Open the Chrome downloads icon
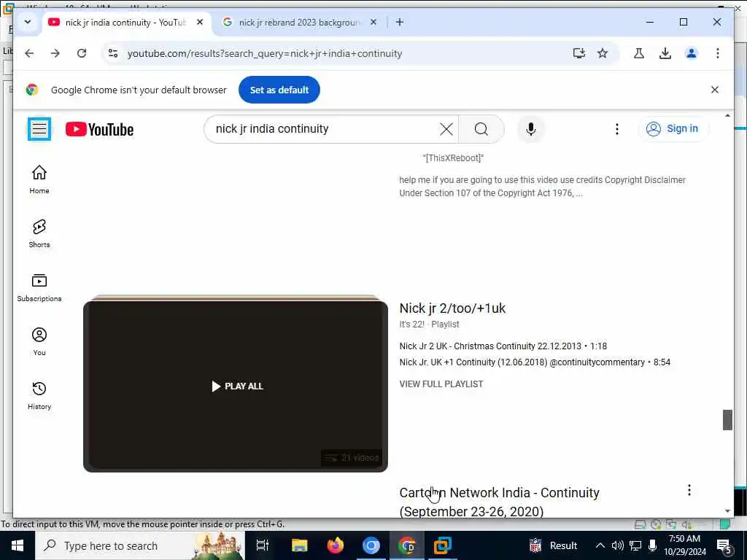 [665, 53]
